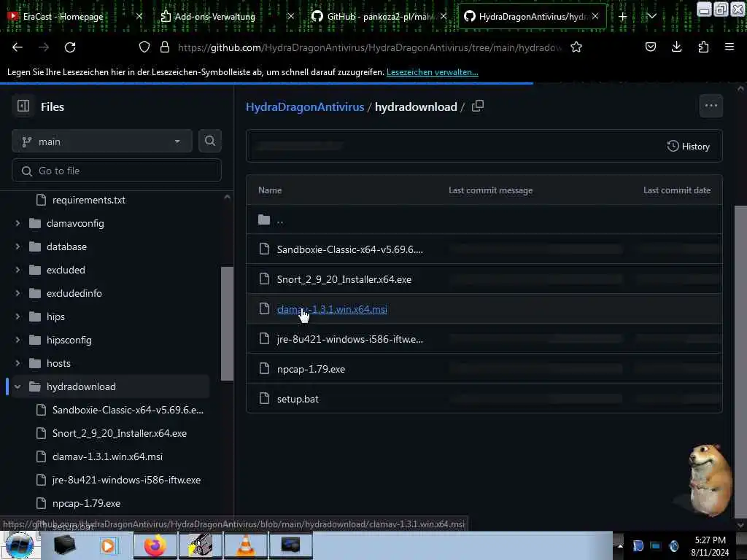Image resolution: width=747 pixels, height=560 pixels.
Task: Expand the excludedinfo folder
Action: pyautogui.click(x=18, y=293)
